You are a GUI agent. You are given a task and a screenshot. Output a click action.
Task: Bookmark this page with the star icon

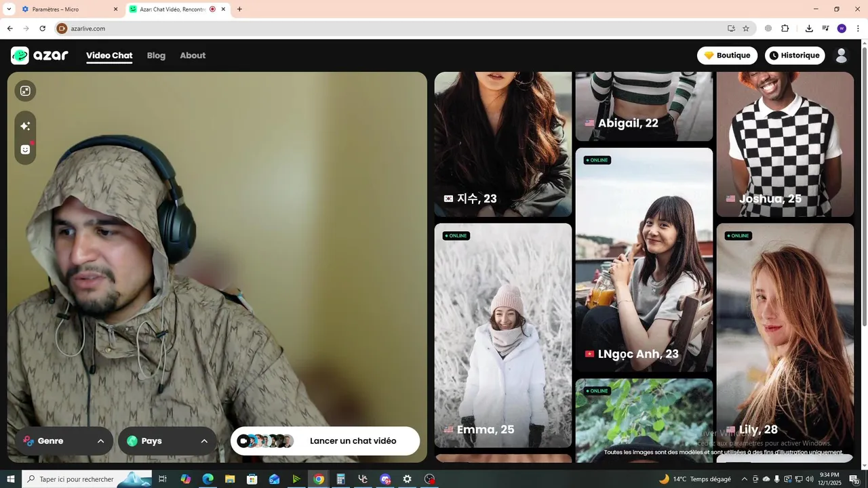coord(746,28)
